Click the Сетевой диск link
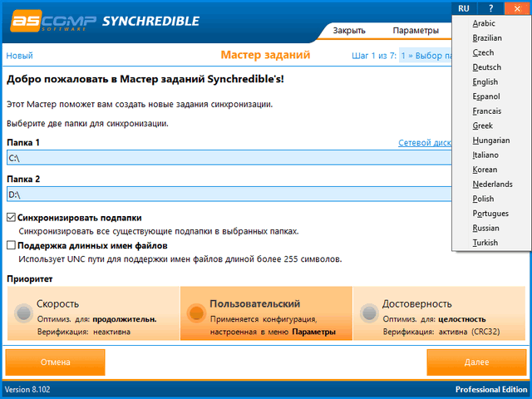Image resolution: width=532 pixels, height=399 pixels. pyautogui.click(x=425, y=143)
